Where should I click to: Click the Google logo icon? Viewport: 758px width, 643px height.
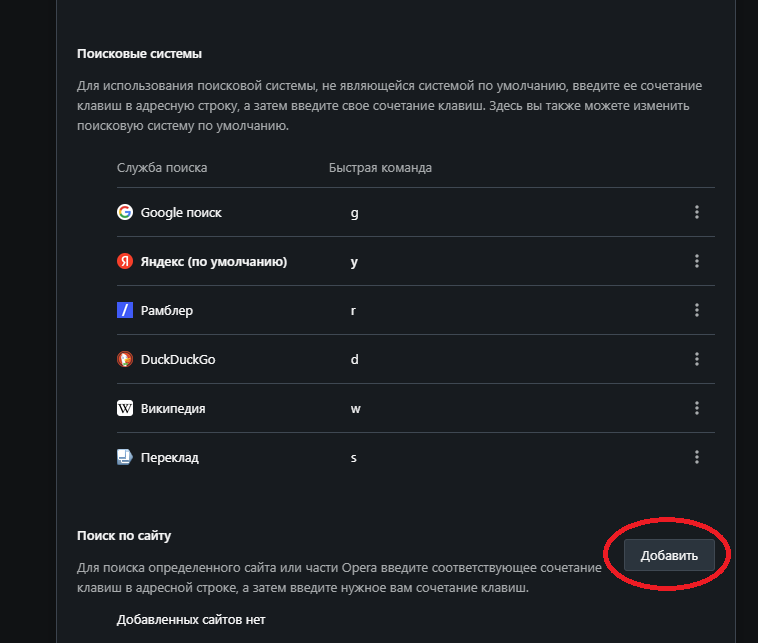(125, 212)
